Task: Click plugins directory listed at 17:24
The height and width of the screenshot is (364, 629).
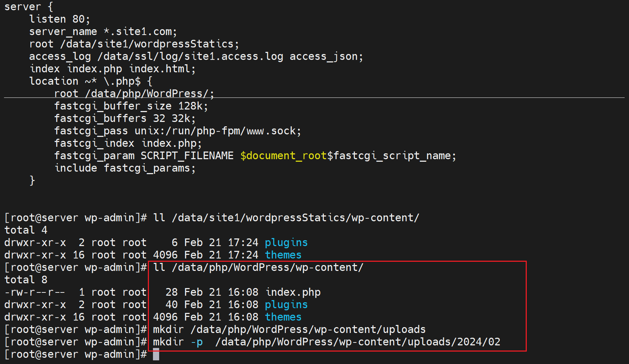Action: 286,243
